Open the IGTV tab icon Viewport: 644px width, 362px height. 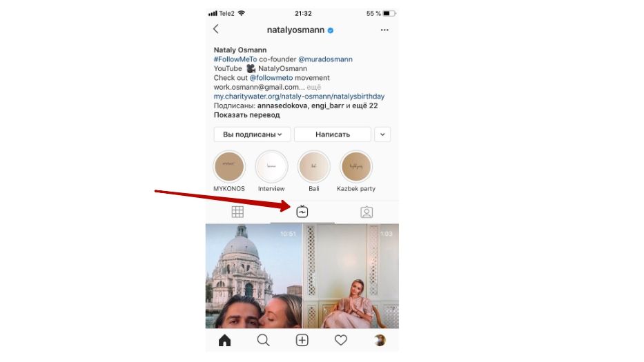point(302,212)
